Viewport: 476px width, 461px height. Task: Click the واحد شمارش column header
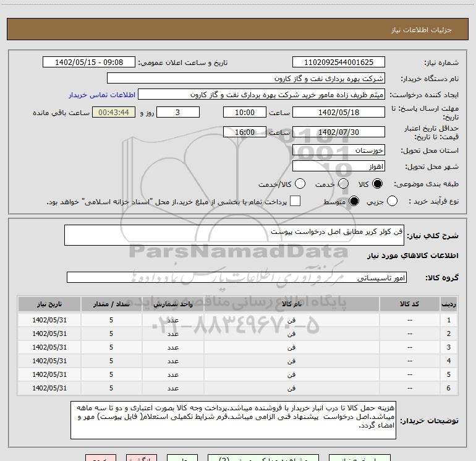click(172, 304)
